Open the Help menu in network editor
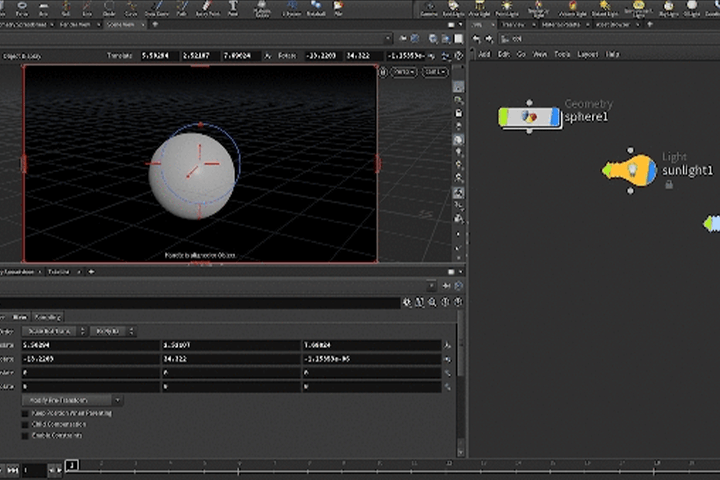 coord(612,54)
